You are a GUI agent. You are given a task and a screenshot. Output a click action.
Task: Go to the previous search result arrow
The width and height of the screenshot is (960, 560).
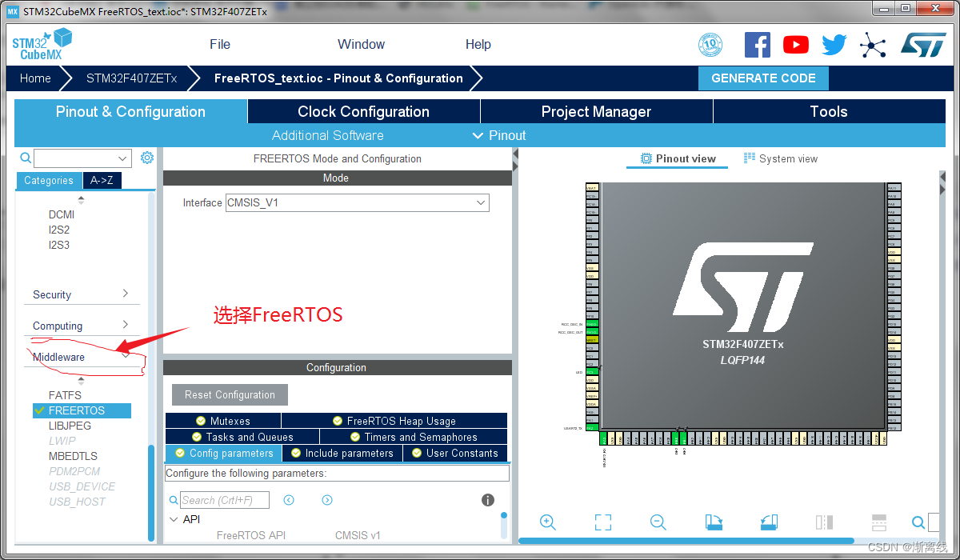(x=289, y=500)
